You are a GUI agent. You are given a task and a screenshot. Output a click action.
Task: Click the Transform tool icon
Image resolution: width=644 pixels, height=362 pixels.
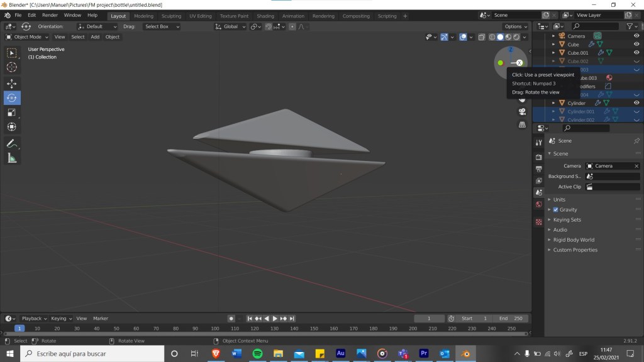point(12,127)
